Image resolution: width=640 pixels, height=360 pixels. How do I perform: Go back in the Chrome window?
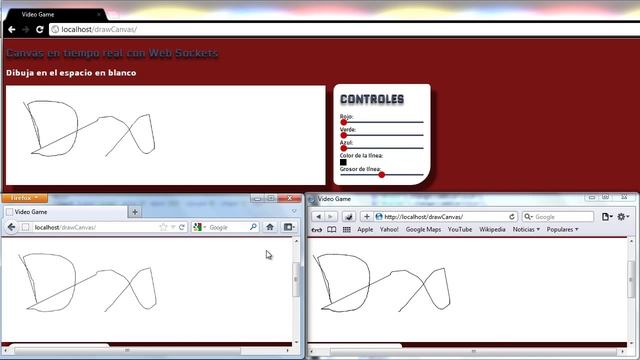11,29
